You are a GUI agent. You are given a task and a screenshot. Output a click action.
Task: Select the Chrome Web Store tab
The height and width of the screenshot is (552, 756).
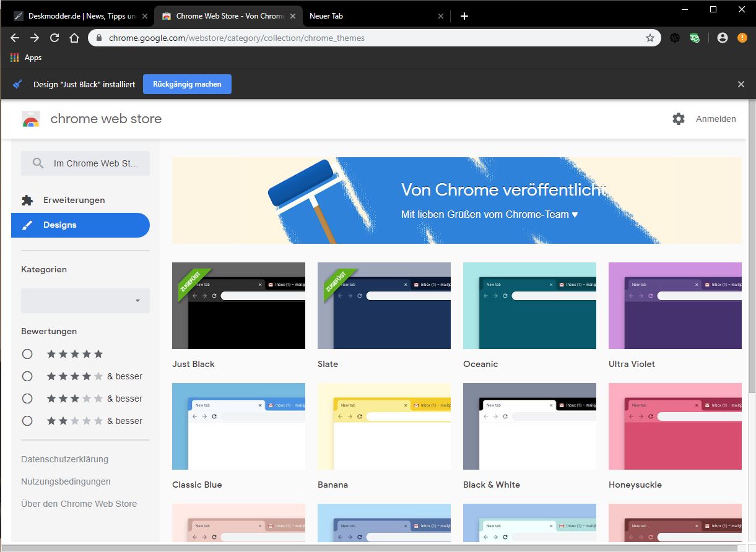click(228, 16)
